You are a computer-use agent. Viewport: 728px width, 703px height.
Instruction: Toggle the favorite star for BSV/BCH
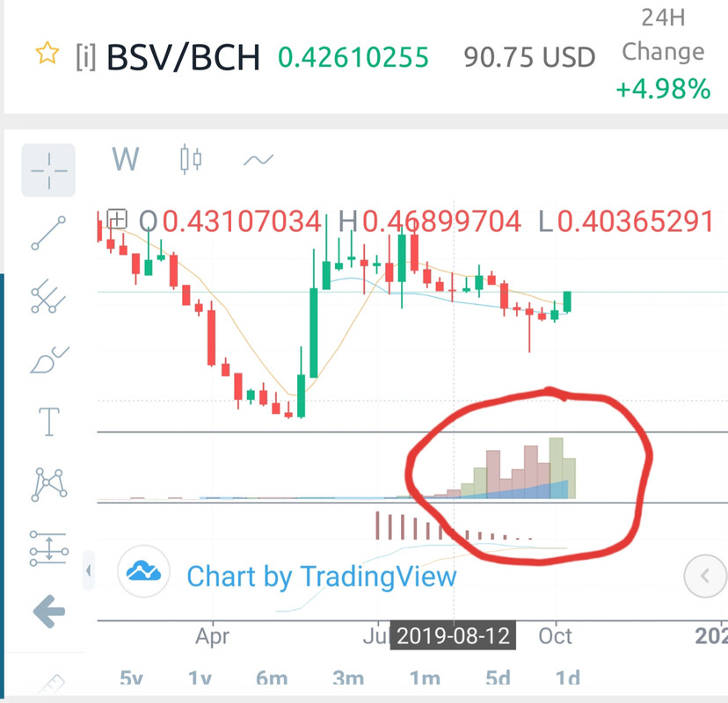(47, 53)
